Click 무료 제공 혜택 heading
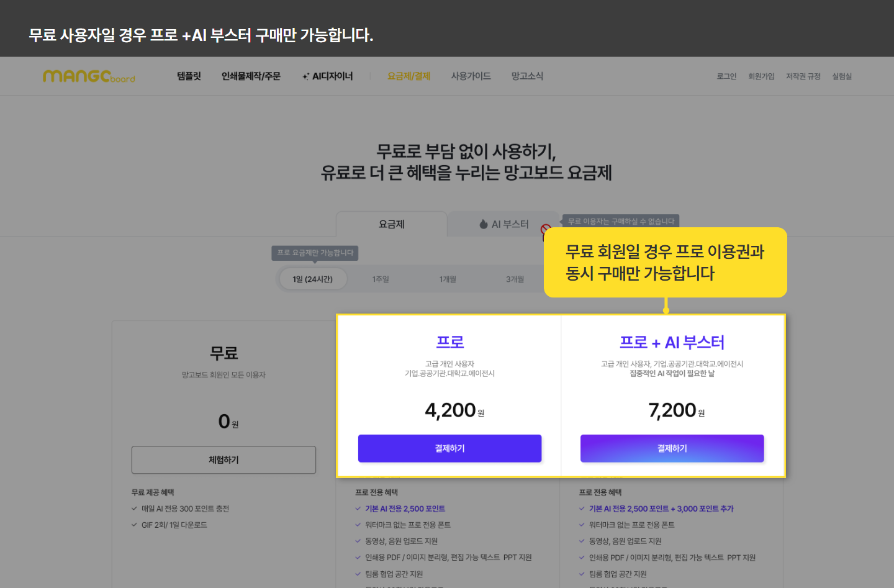 pos(153,492)
